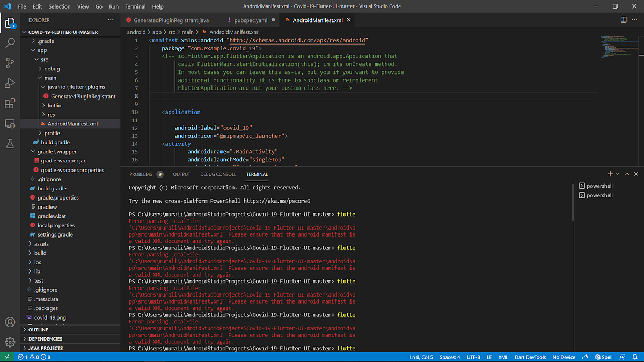Screen dimensions: 644x362
Task: Open the Extensions view
Action: pos(10,104)
